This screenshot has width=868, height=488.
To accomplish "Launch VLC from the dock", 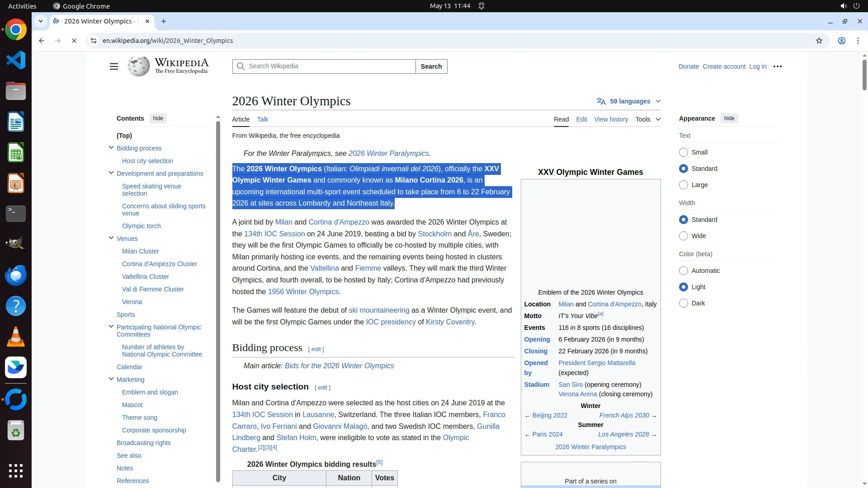I will (16, 337).
